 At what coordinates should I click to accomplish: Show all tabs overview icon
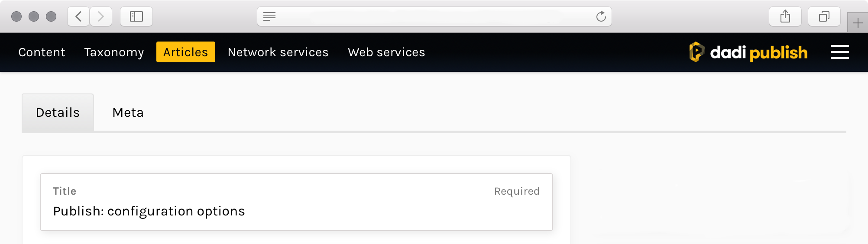pyautogui.click(x=824, y=16)
